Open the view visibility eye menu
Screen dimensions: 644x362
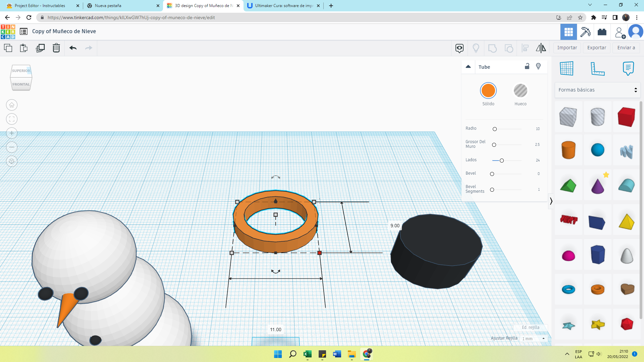pos(460,48)
